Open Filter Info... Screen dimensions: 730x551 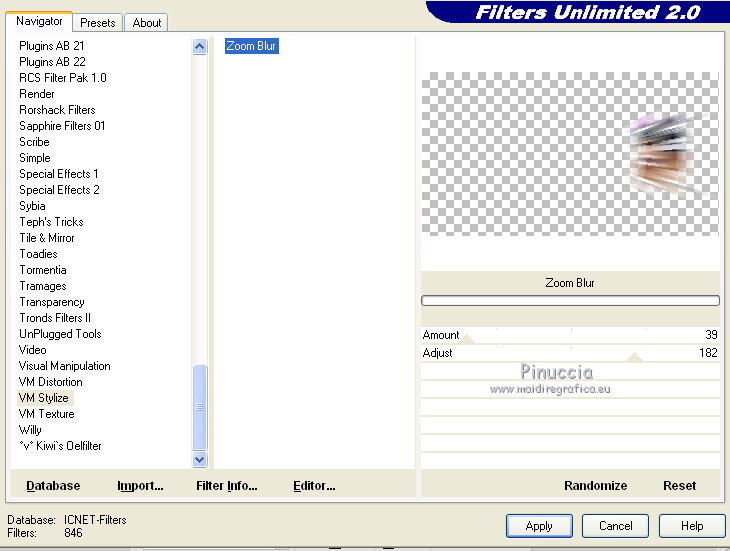click(x=227, y=486)
